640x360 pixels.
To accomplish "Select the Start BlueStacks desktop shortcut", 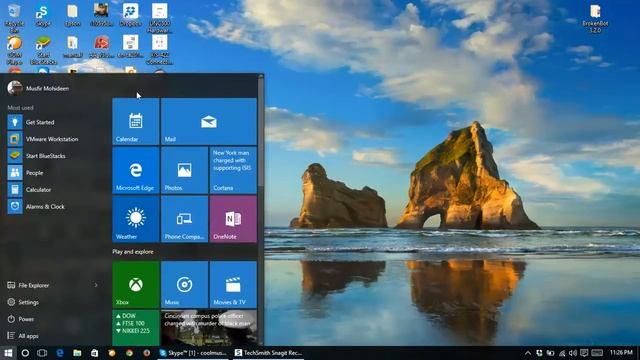I will [42, 50].
